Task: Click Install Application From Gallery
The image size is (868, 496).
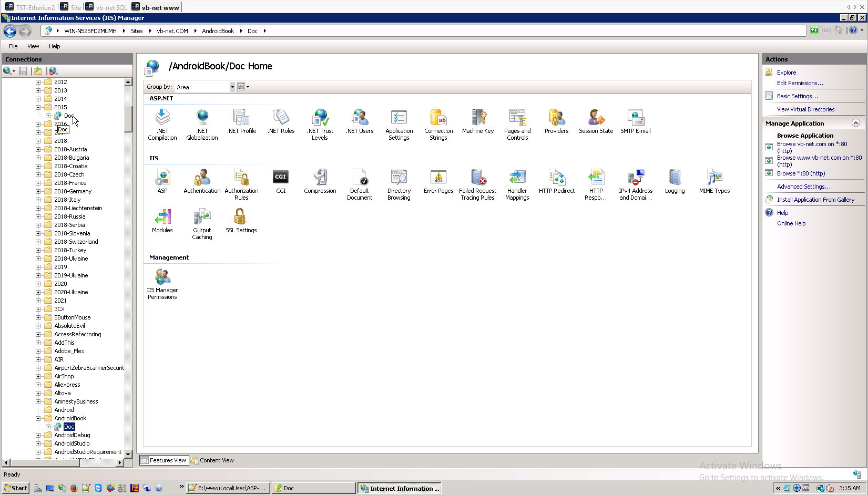Action: [x=816, y=200]
